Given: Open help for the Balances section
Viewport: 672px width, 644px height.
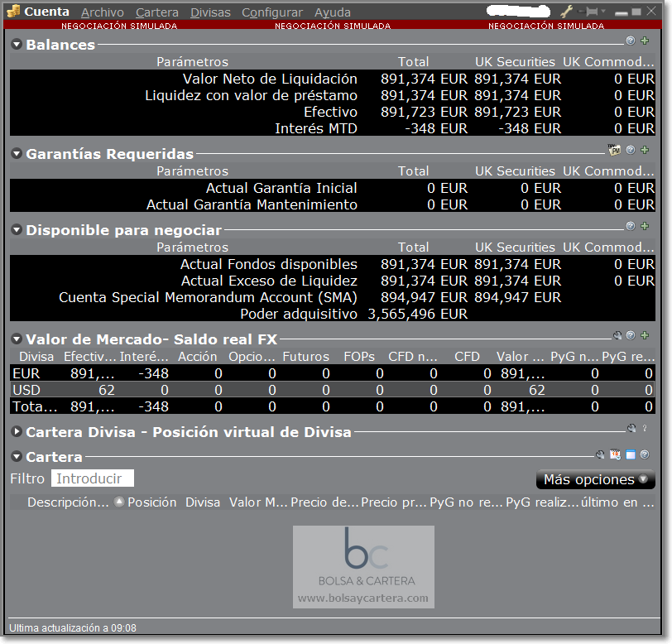Looking at the screenshot, I should coord(631,41).
